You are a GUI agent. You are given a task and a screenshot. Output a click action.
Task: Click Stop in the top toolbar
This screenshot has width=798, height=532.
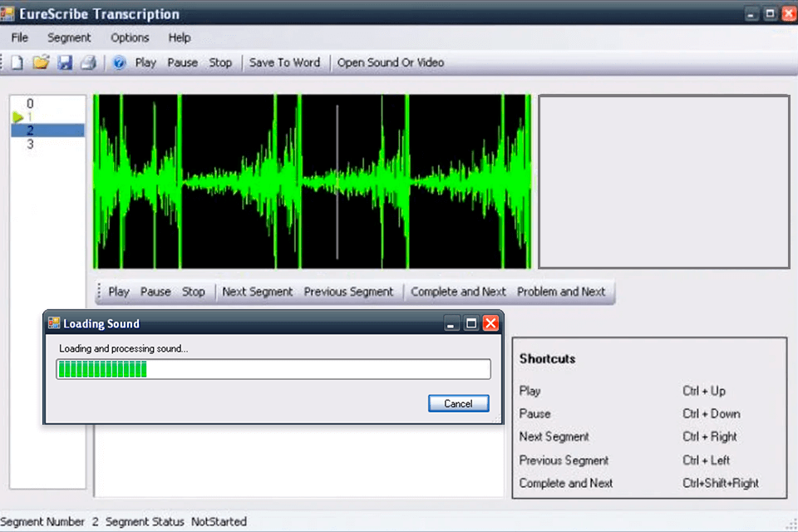[220, 62]
